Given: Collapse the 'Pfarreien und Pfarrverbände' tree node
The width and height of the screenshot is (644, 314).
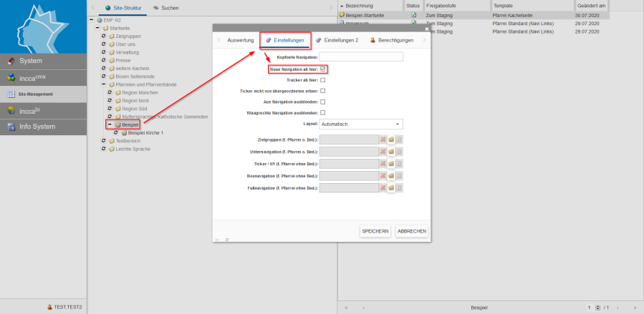Looking at the screenshot, I should pyautogui.click(x=103, y=84).
